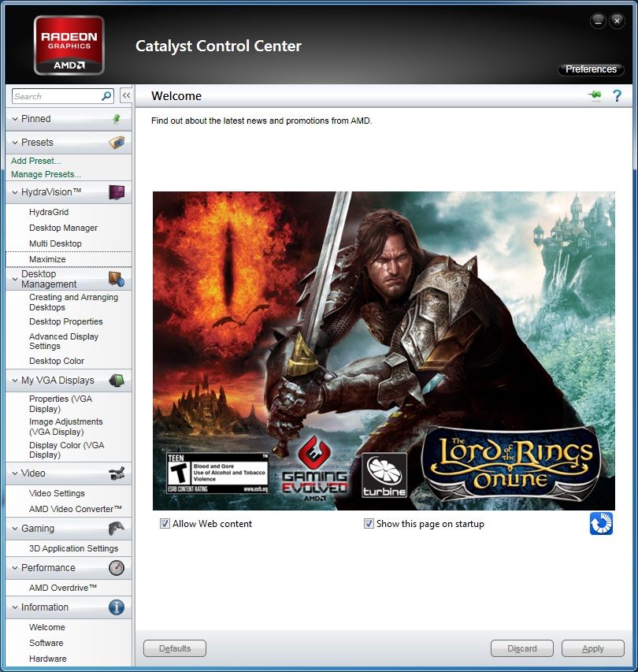Click the search magnifier icon

pos(106,96)
